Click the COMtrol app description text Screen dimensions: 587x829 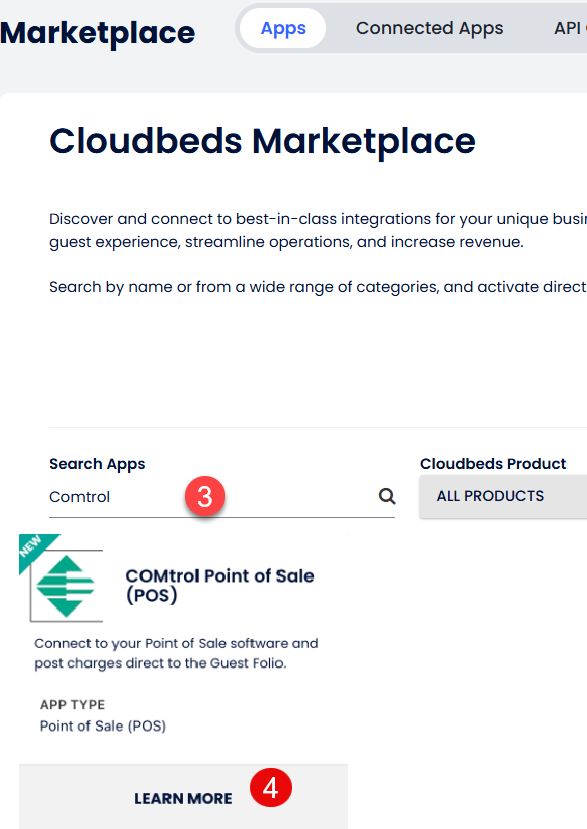(176, 653)
